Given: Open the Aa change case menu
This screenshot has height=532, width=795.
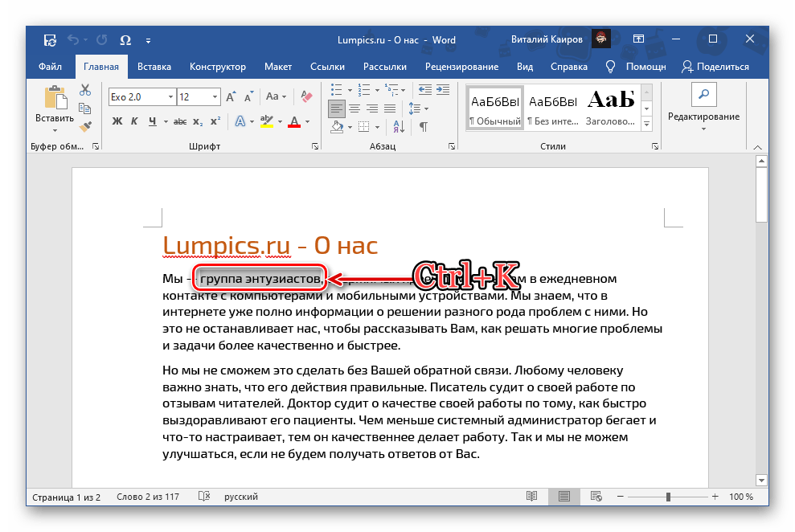Looking at the screenshot, I should (276, 96).
